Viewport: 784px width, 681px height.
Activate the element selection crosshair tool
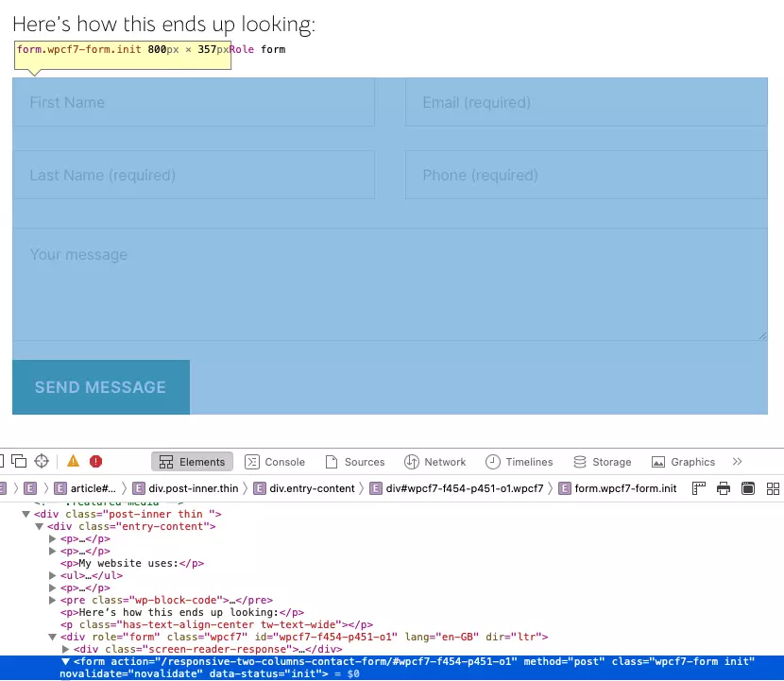[42, 462]
